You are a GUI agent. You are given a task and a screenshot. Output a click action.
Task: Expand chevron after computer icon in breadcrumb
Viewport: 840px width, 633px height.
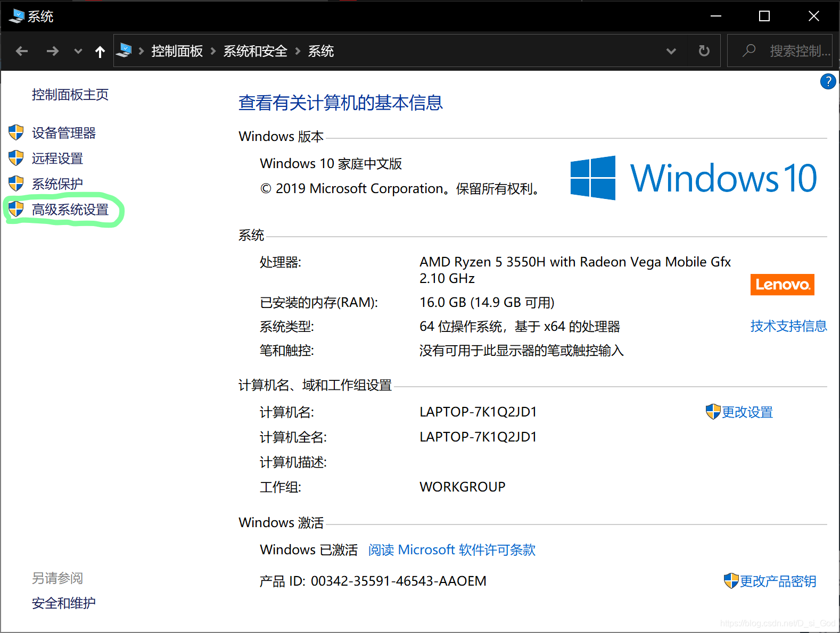[141, 51]
